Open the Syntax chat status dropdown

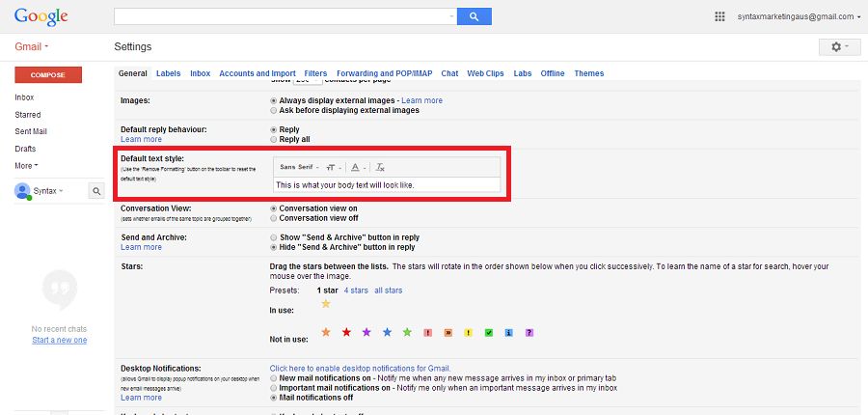[48, 191]
